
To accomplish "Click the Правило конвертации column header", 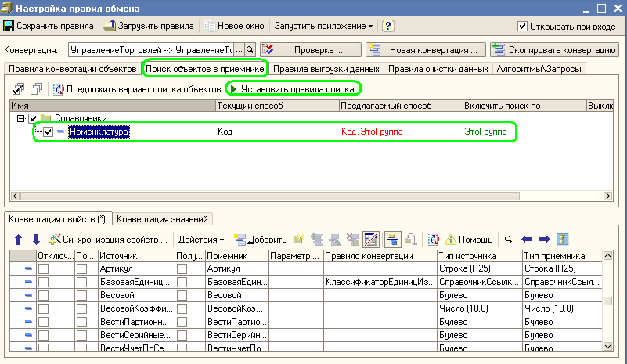I will 380,256.
